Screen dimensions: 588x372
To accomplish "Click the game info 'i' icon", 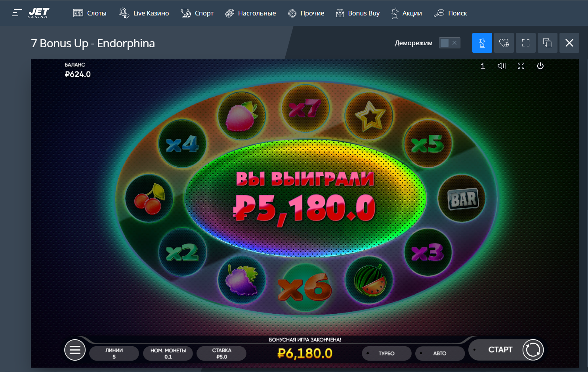I will (x=483, y=66).
